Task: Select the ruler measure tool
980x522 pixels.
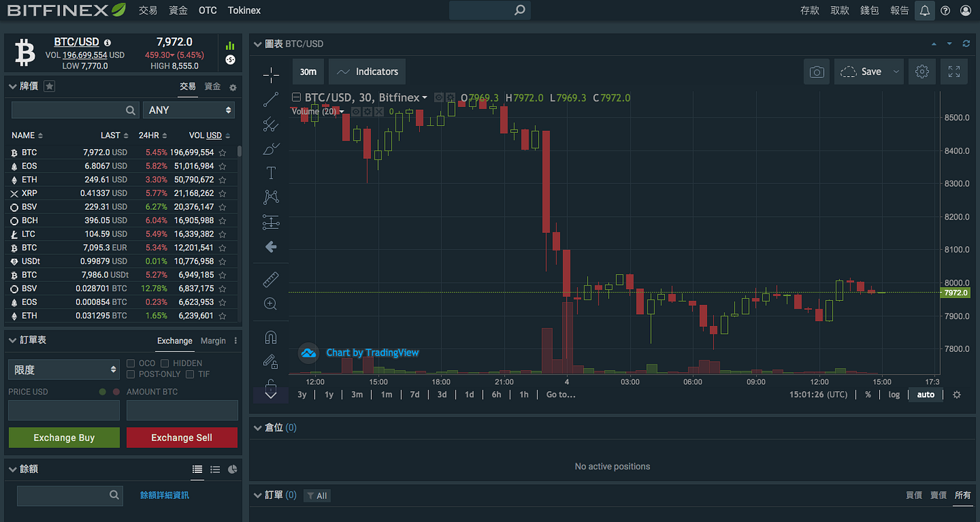Action: (271, 280)
